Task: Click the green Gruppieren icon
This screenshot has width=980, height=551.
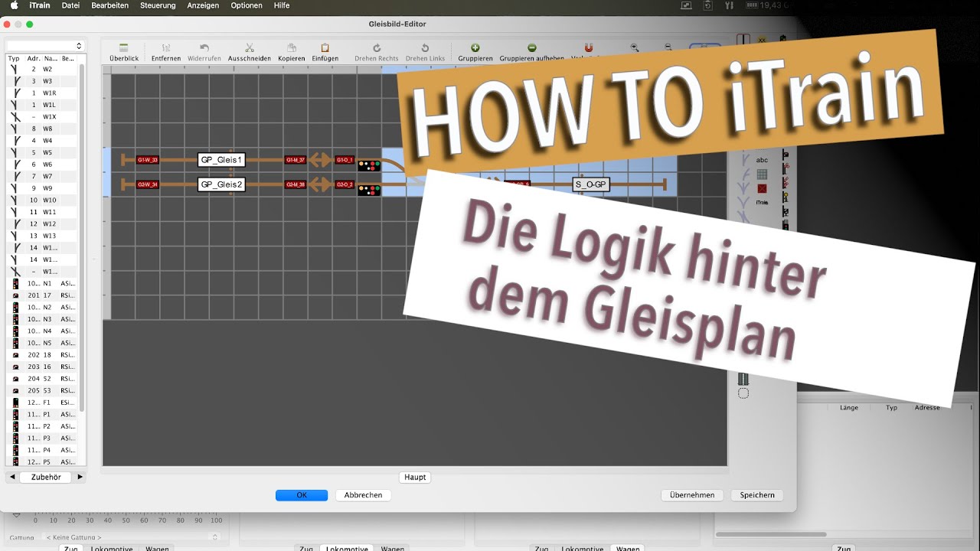Action: (x=475, y=47)
